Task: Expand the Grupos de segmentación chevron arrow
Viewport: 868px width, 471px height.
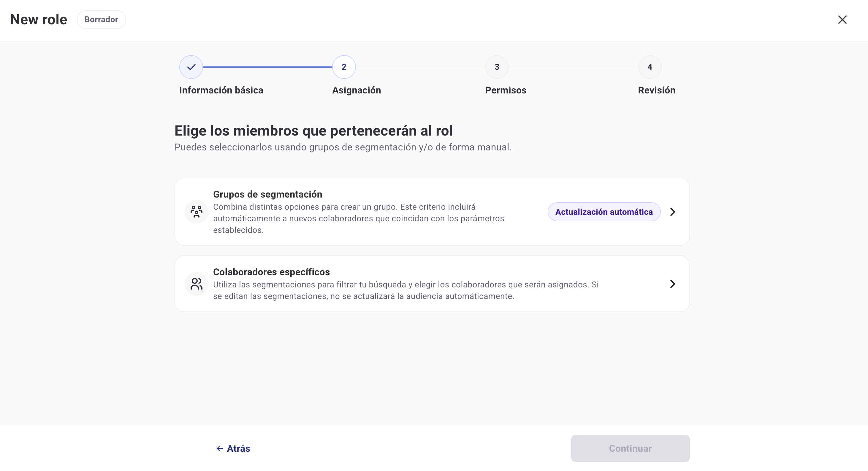Action: [673, 212]
